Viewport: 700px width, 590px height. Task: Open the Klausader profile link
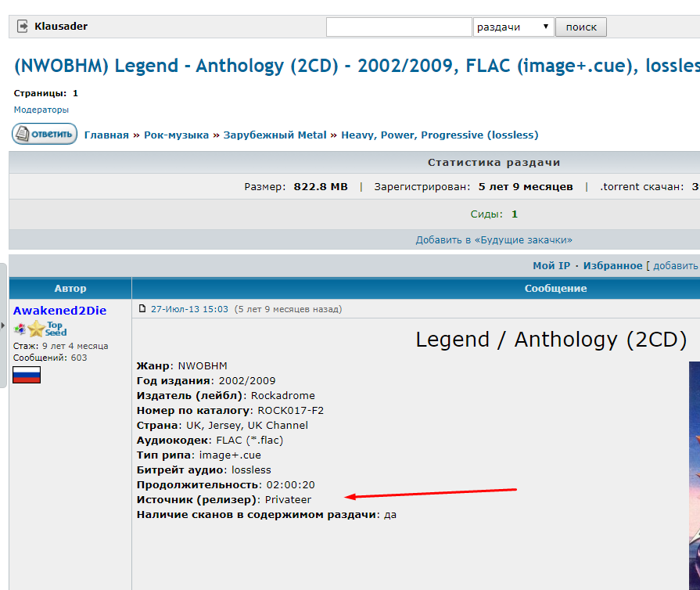coord(61,27)
